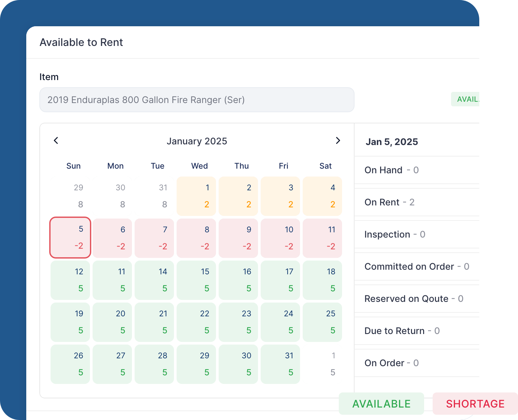The width and height of the screenshot is (518, 420).
Task: Click the Reserved on Qoute - 0 row
Action: tap(417, 299)
